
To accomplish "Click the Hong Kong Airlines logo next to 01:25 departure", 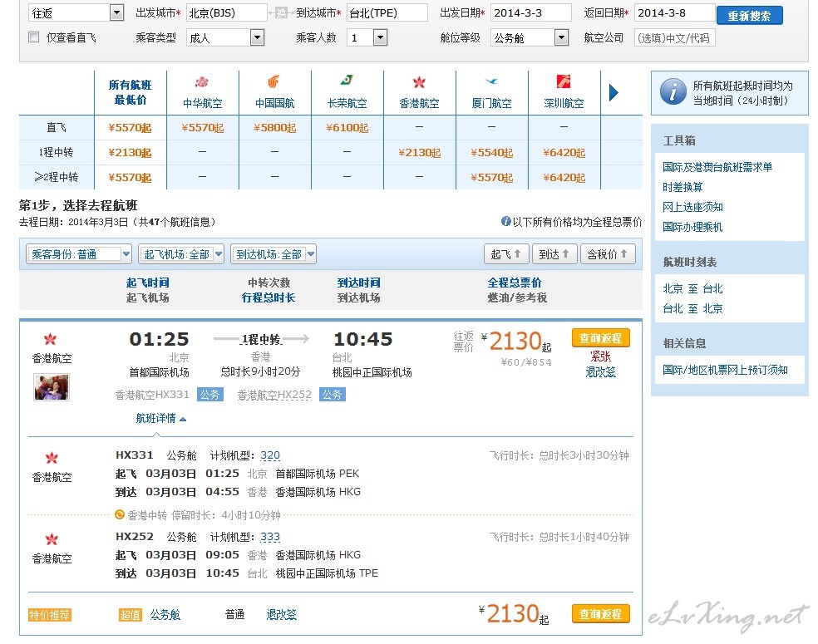I will 50,339.
